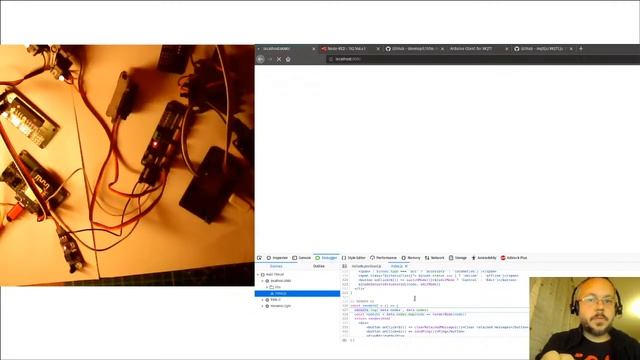This screenshot has height=360, width=640.
Task: Open the Performance devtools panel
Action: (384, 258)
